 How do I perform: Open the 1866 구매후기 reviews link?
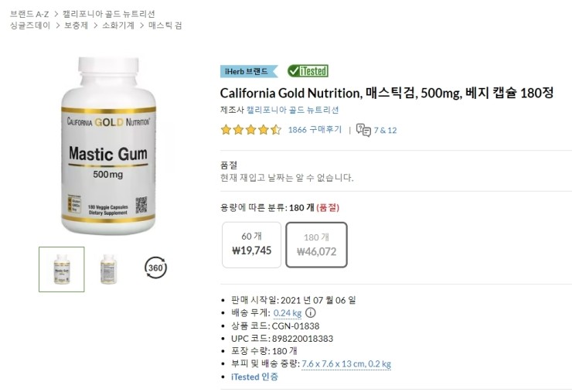315,130
